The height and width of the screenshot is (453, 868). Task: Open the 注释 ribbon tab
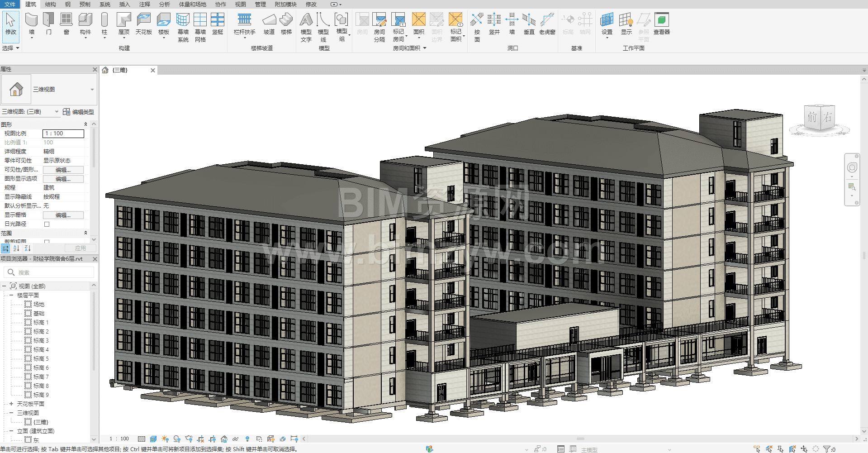click(x=145, y=4)
